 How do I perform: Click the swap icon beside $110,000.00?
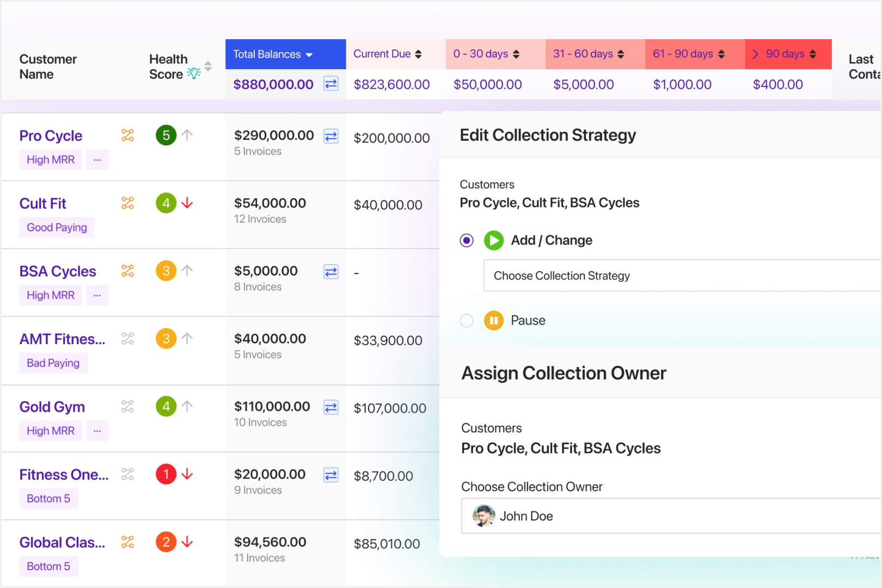(x=331, y=407)
